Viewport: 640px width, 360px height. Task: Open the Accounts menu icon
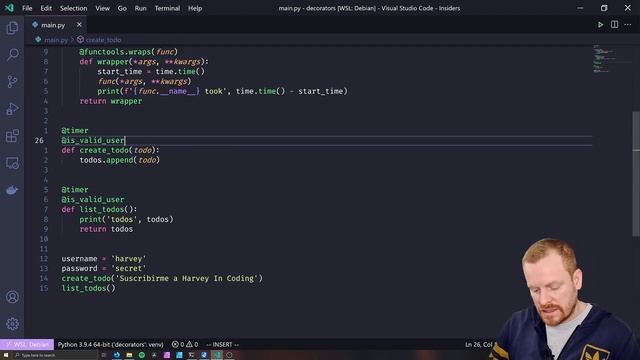click(12, 297)
